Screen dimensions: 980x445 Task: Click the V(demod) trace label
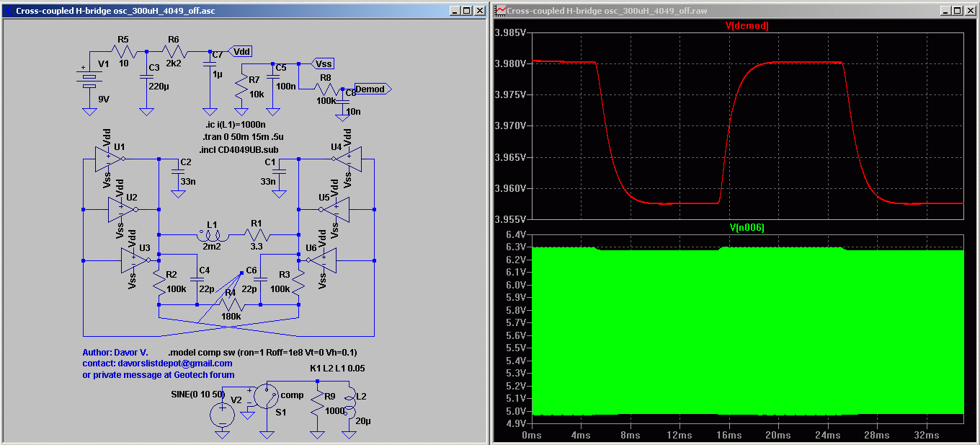tap(747, 26)
